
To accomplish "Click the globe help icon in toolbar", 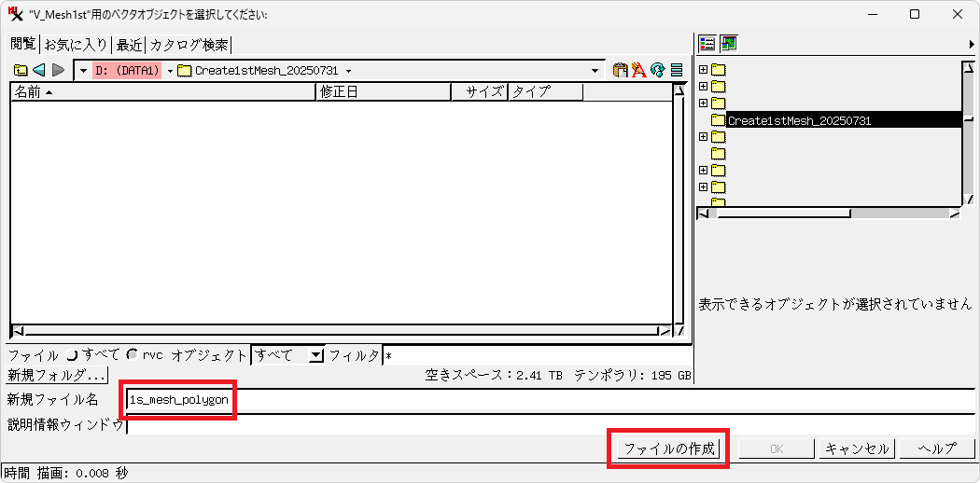I will [x=657, y=70].
